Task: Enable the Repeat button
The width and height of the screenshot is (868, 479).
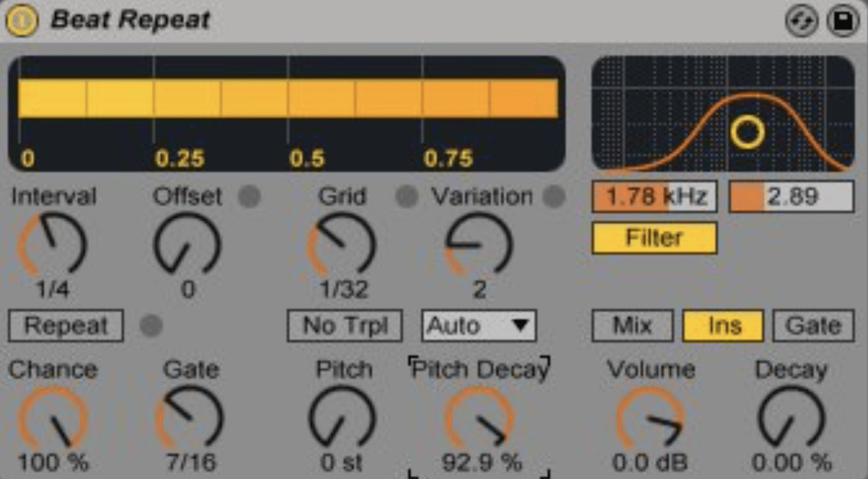Action: point(66,326)
